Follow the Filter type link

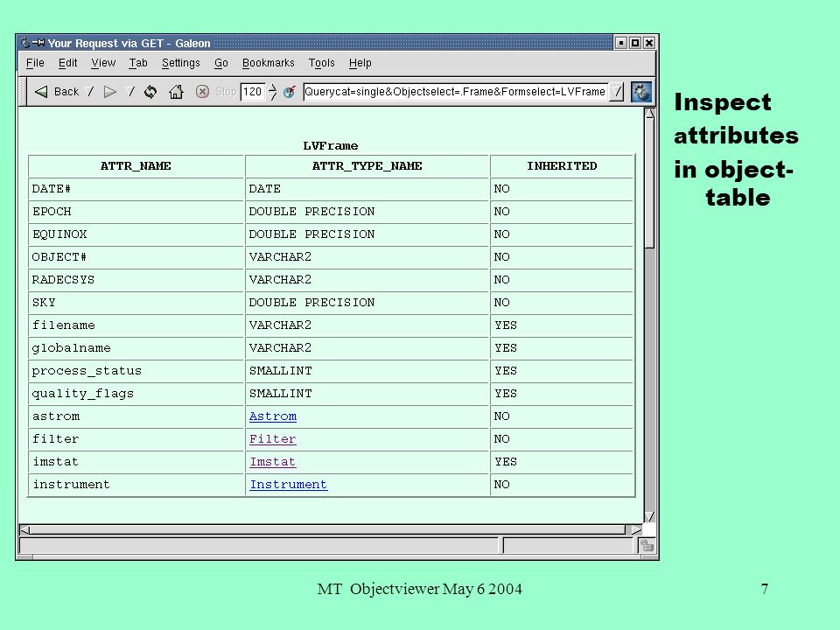273,438
